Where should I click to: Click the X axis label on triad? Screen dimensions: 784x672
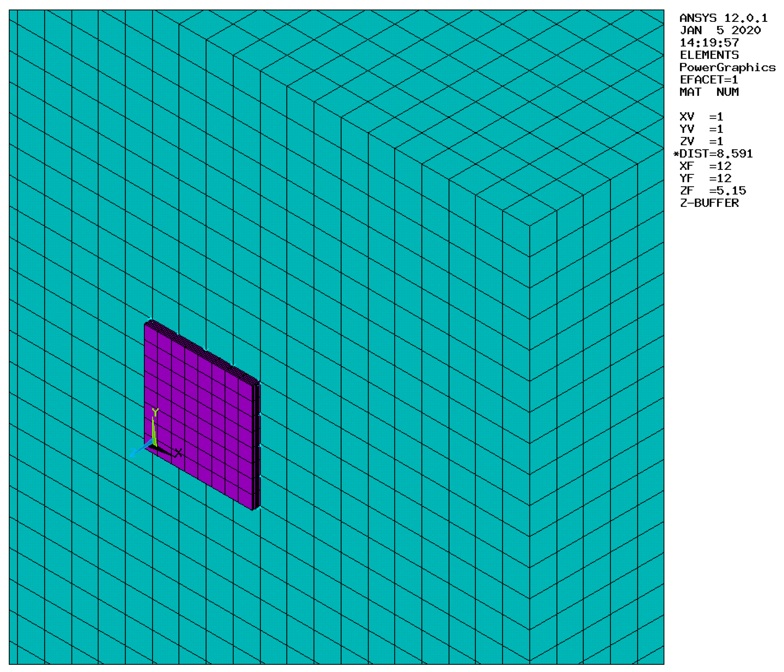(179, 453)
